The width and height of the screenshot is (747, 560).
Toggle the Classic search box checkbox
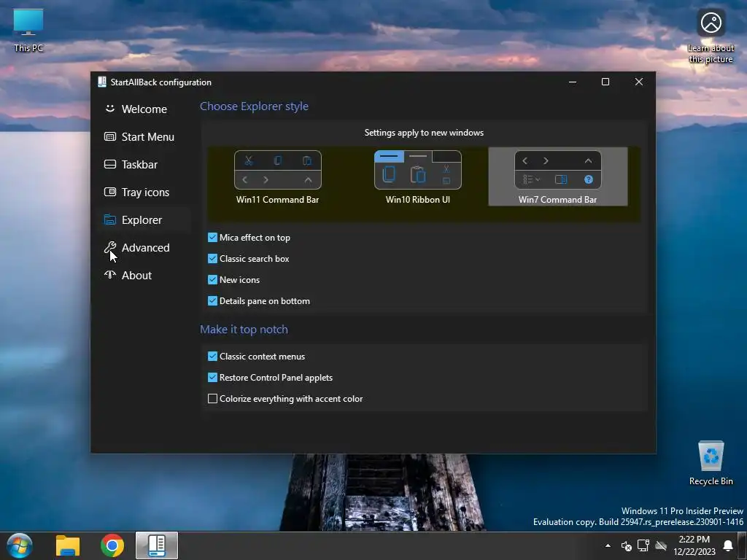[x=212, y=259]
